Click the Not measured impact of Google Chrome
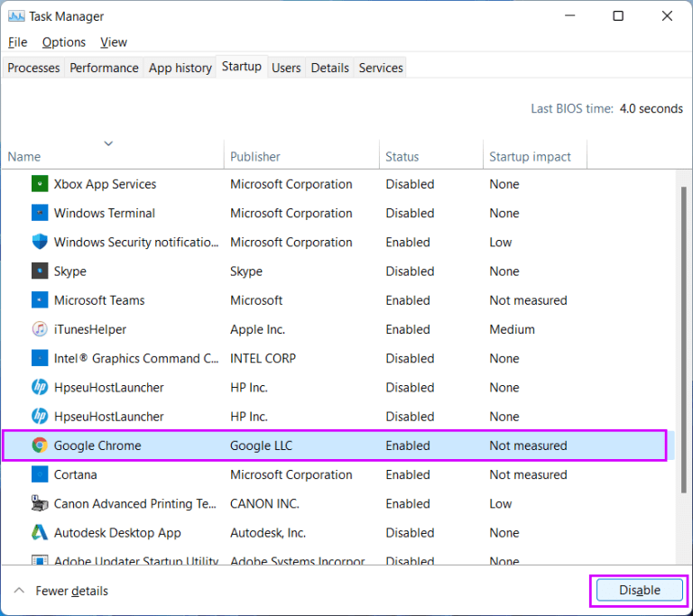Viewport: 693px width, 616px height. 528,446
